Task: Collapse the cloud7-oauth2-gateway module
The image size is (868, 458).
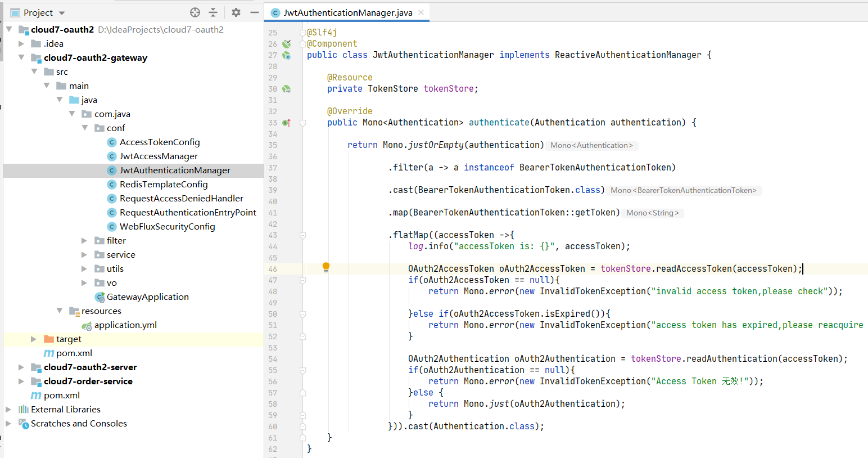Action: click(x=21, y=57)
